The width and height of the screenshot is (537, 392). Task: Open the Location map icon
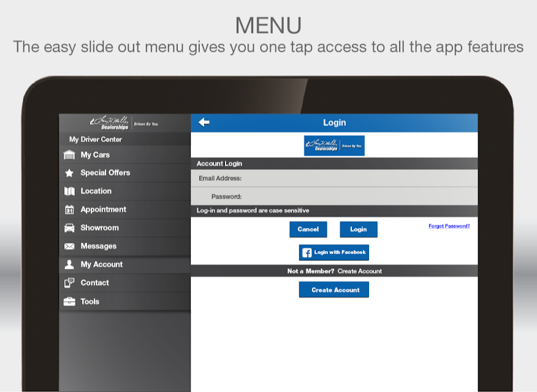(x=69, y=191)
